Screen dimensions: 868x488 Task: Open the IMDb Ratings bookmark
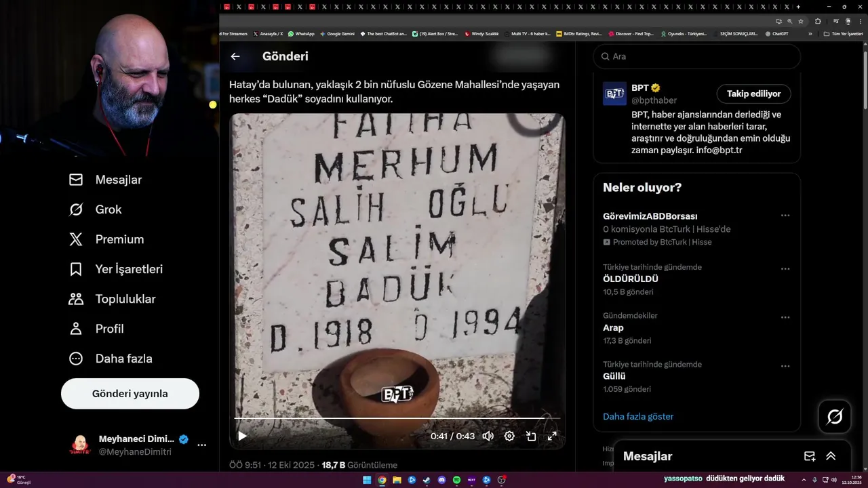click(578, 33)
